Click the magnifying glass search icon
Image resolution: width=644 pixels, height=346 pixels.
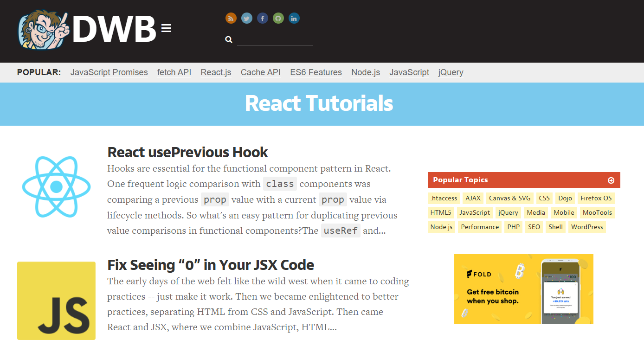coord(229,39)
